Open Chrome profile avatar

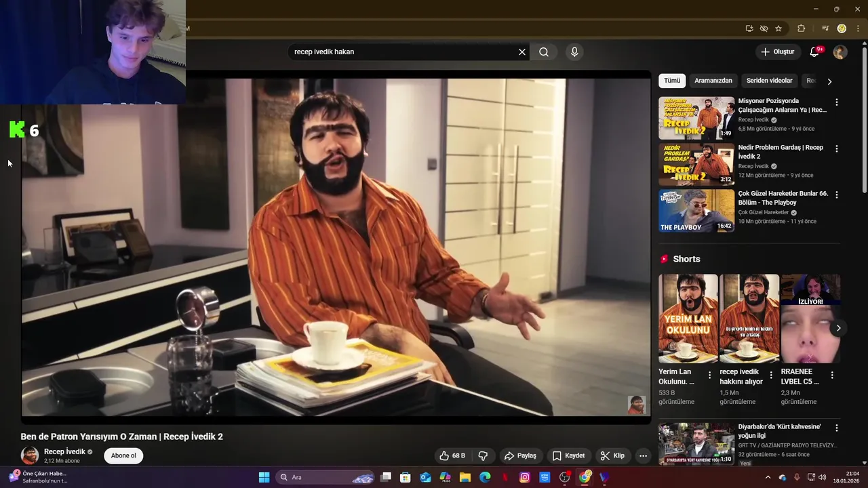coord(842,28)
